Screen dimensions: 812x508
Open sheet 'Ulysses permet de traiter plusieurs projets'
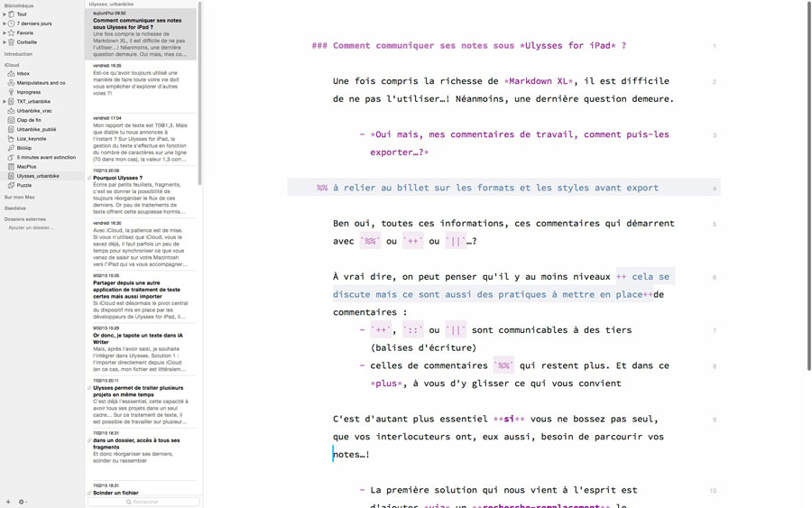click(141, 402)
